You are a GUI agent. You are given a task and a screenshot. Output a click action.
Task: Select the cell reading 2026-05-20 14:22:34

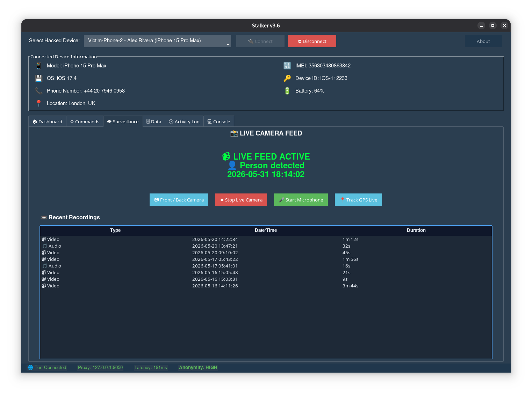[x=266, y=239]
